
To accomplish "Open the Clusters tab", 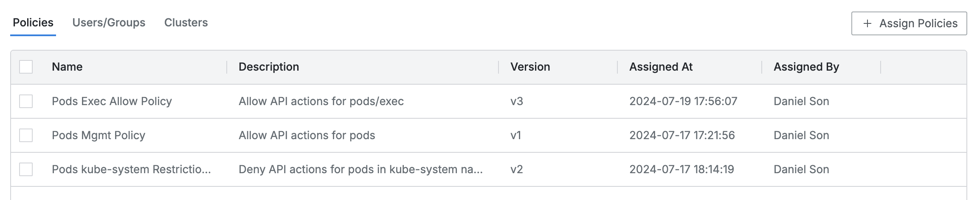I will (x=186, y=23).
